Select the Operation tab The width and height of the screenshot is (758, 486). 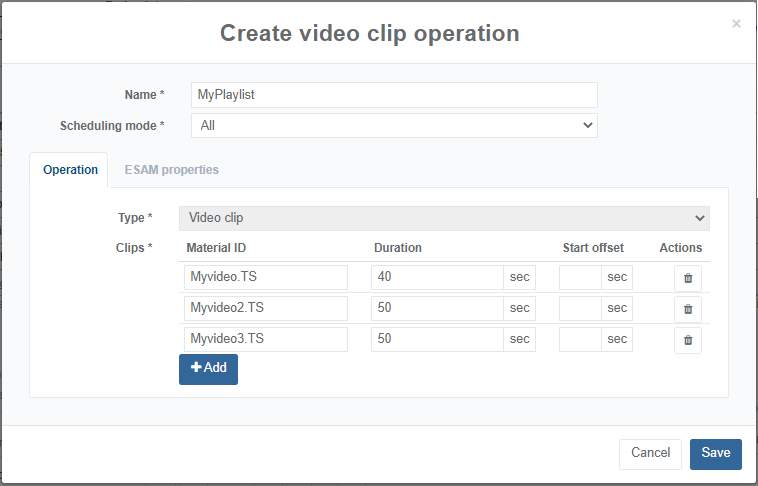70,170
